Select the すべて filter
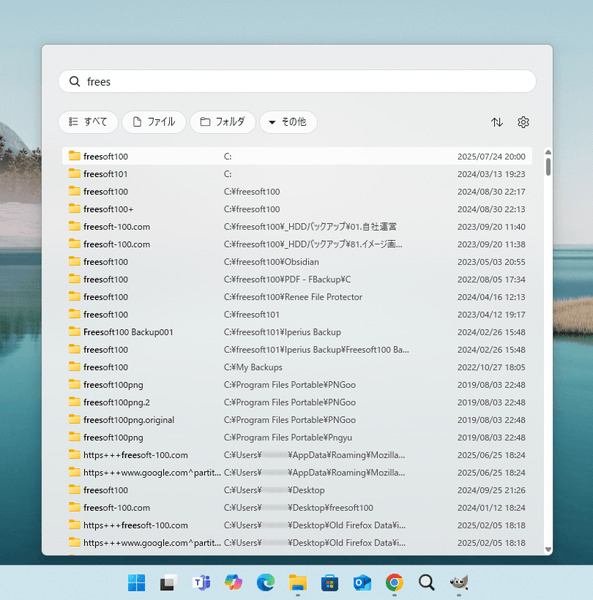This screenshot has height=600, width=593. [x=88, y=122]
